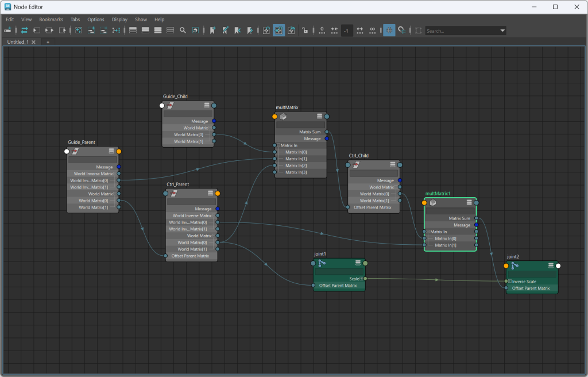
Task: Click the orange output port on multMatrix1
Action: [424, 202]
